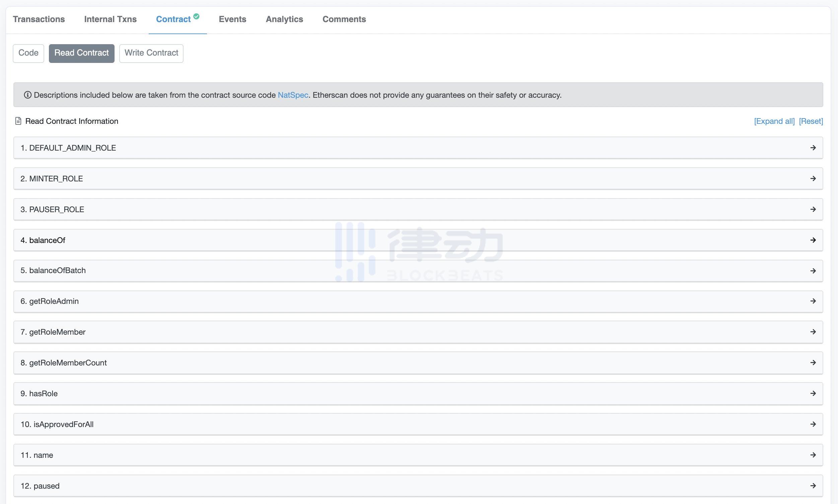Select the Events tab
The width and height of the screenshot is (838, 504).
pos(232,19)
